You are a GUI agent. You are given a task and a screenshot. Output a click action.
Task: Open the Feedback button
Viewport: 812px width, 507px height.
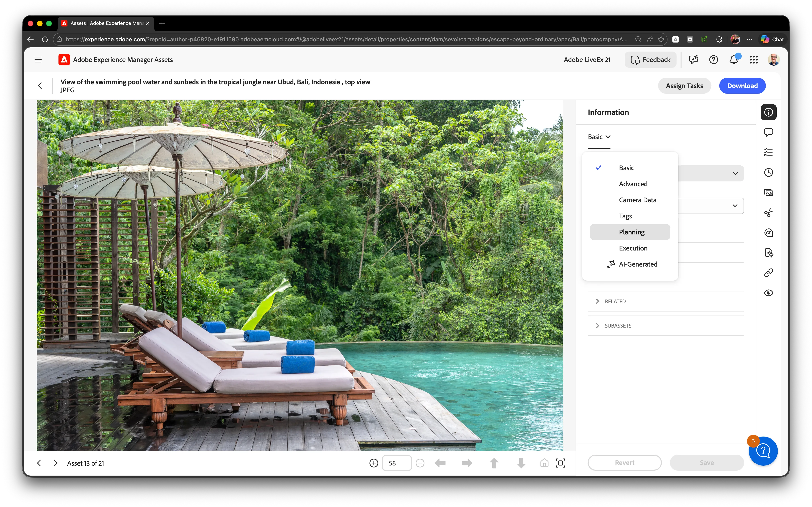(650, 60)
